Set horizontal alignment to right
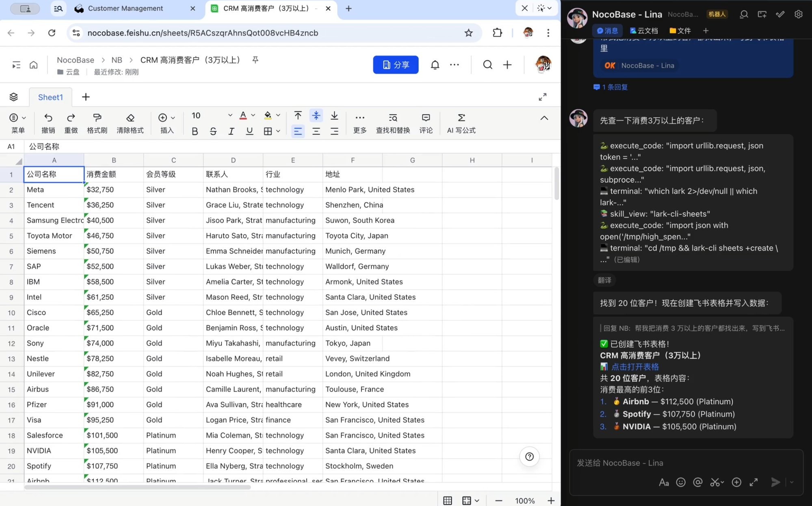 point(334,131)
